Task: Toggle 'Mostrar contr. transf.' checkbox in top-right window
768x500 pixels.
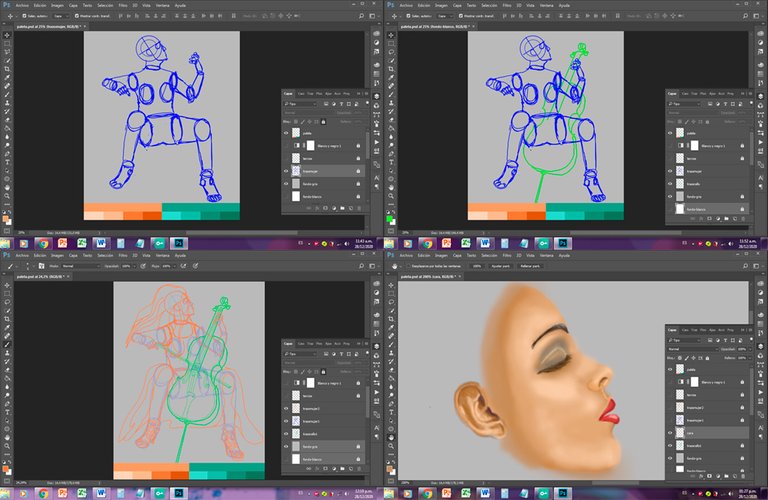Action: (x=460, y=16)
